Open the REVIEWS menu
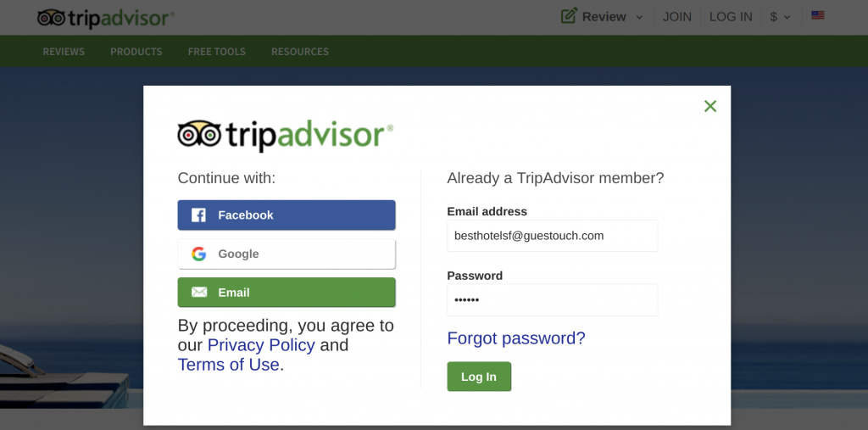868x430 pixels. [64, 52]
